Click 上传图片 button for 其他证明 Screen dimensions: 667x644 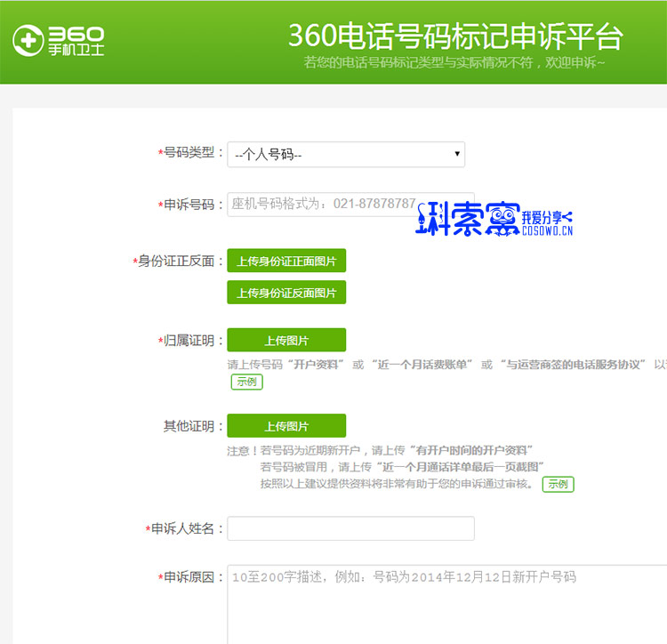click(286, 426)
